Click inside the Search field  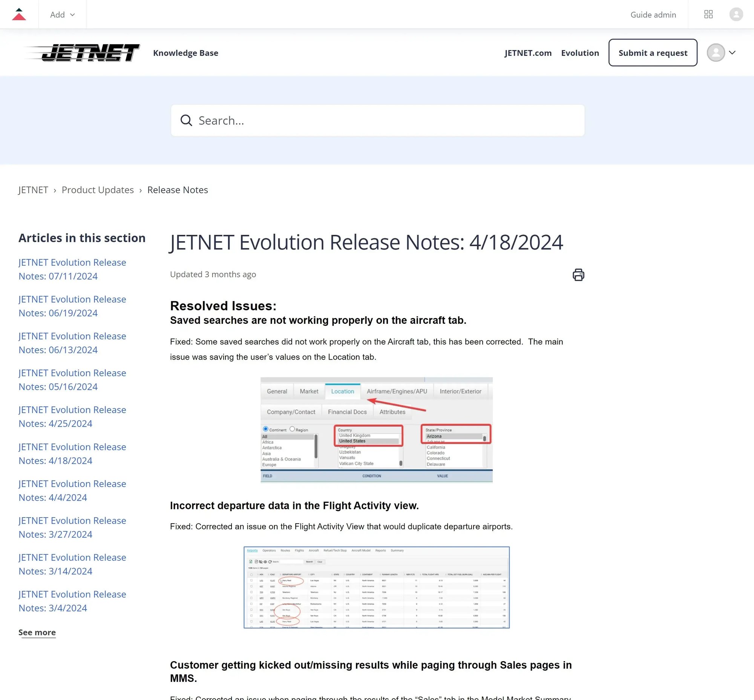(341, 120)
